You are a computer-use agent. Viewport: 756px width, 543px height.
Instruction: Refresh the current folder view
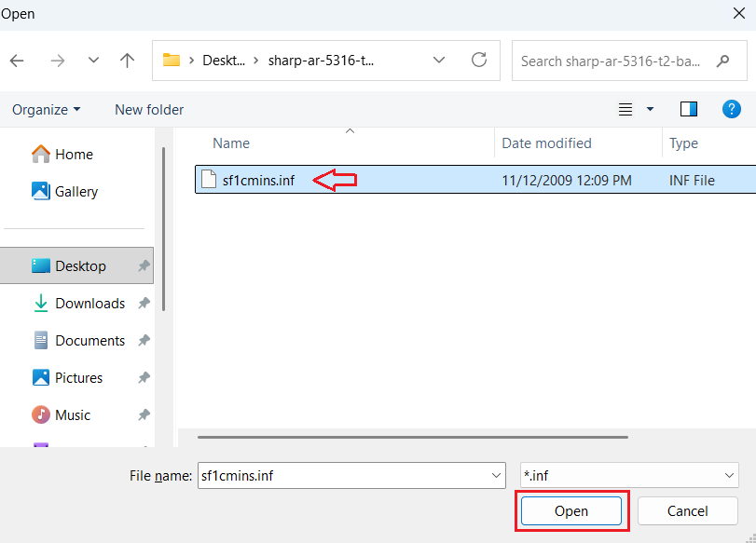(478, 61)
